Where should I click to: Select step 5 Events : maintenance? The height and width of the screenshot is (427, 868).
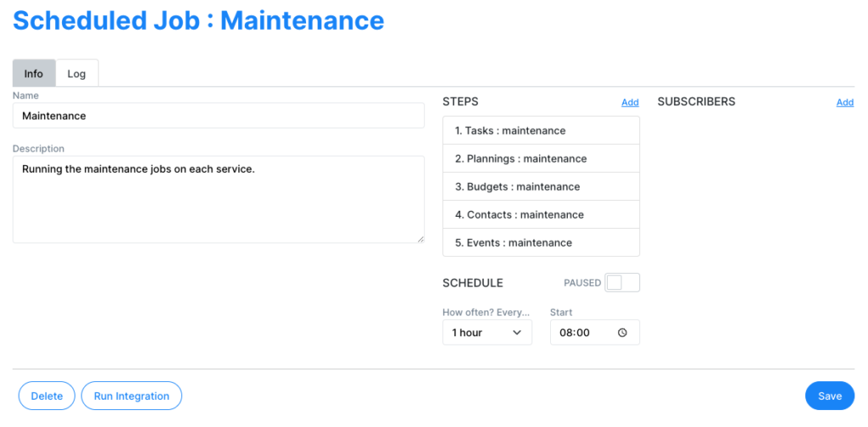(542, 242)
